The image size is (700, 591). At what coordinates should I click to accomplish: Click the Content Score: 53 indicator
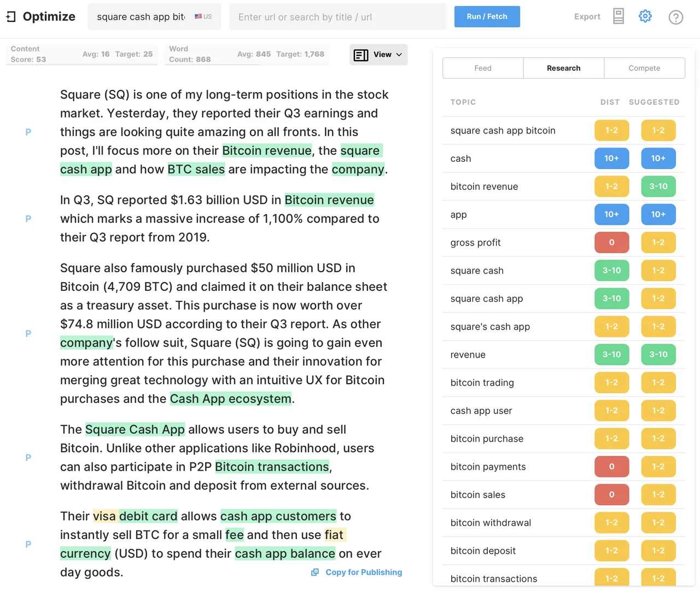[x=28, y=54]
